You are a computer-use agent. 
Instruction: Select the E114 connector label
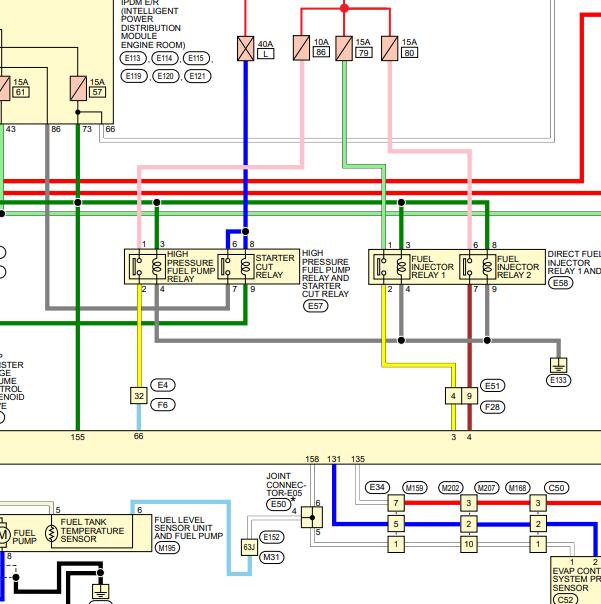coord(165,58)
